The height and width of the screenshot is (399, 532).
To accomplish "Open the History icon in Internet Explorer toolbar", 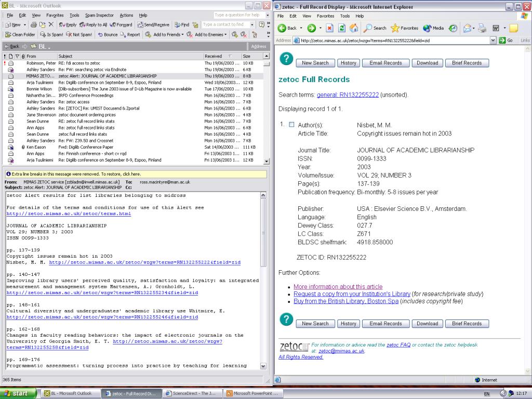I will point(453,28).
